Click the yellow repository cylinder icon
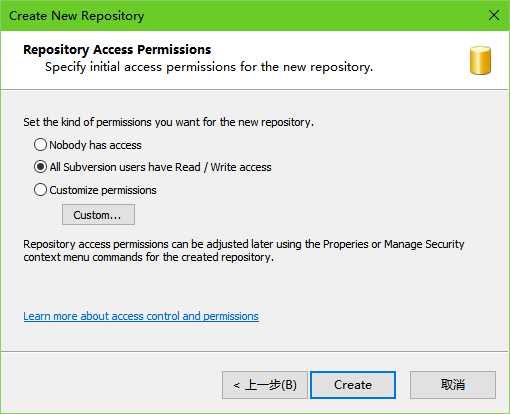 (480, 60)
